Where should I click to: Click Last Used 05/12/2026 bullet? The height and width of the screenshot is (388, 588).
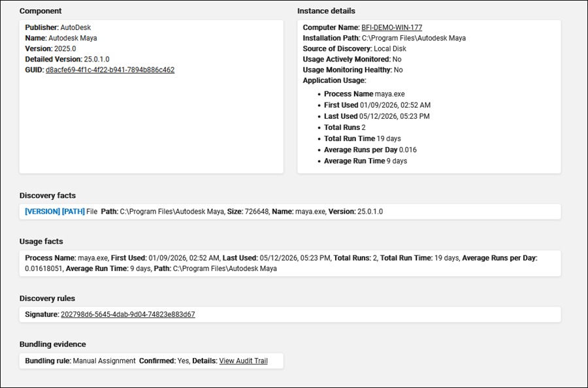tap(377, 116)
